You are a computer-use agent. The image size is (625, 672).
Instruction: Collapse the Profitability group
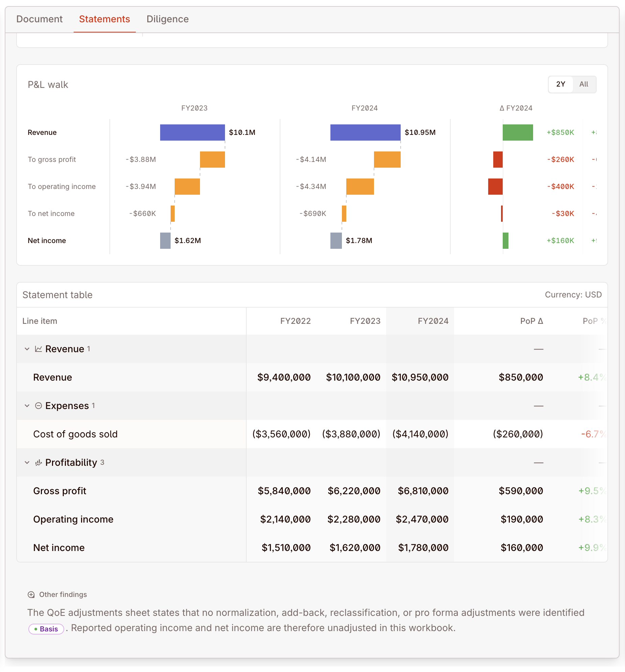[27, 462]
